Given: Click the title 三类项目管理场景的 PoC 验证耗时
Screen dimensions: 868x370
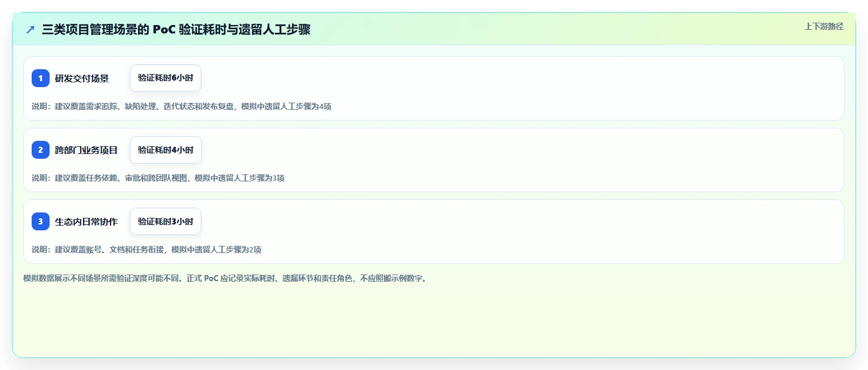Looking at the screenshot, I should click(x=176, y=29).
